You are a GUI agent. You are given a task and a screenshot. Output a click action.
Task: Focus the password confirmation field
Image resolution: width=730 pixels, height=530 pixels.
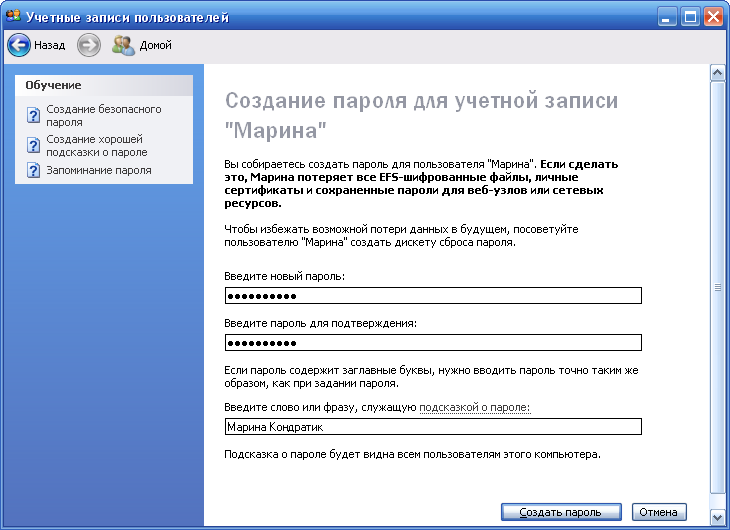433,343
